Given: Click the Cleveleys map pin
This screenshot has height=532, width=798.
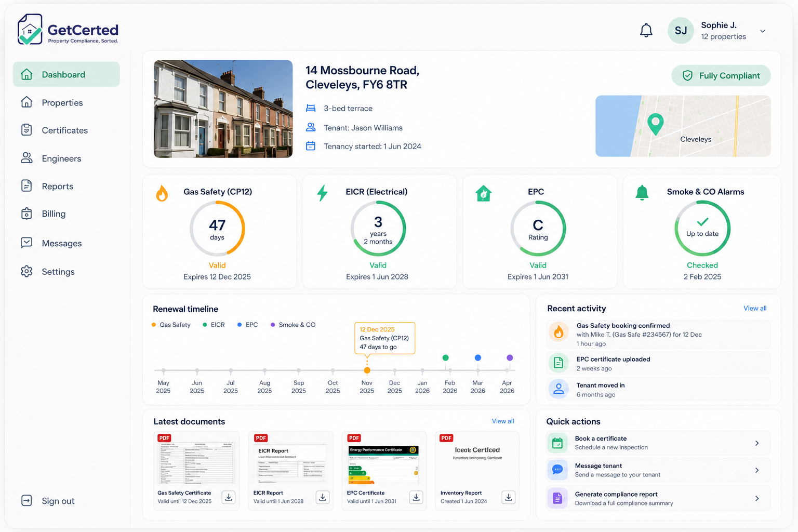Looking at the screenshot, I should (656, 124).
